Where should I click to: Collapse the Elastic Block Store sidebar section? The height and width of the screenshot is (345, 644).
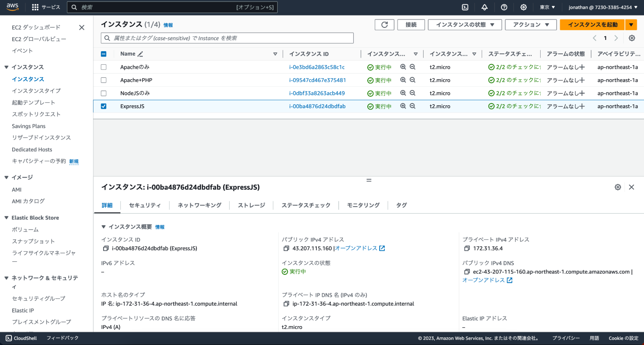coord(6,218)
